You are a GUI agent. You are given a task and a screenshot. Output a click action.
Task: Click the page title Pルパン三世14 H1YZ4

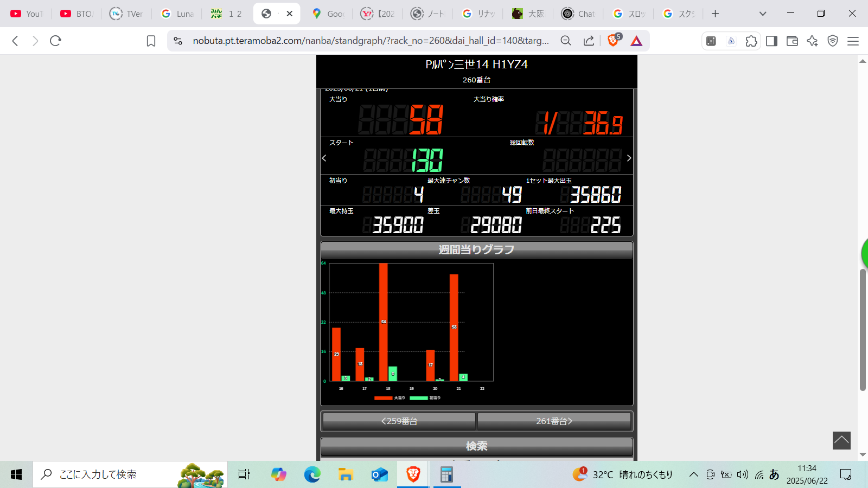click(477, 65)
